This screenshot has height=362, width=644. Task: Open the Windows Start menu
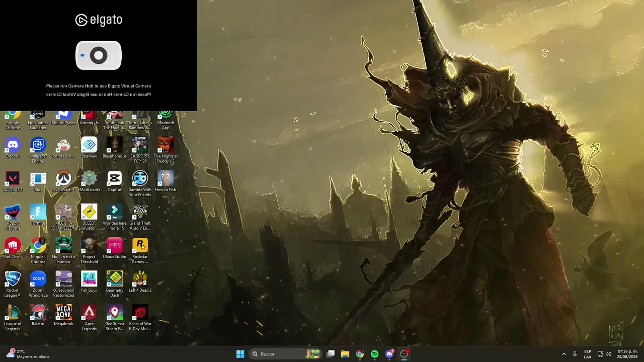[x=240, y=354]
